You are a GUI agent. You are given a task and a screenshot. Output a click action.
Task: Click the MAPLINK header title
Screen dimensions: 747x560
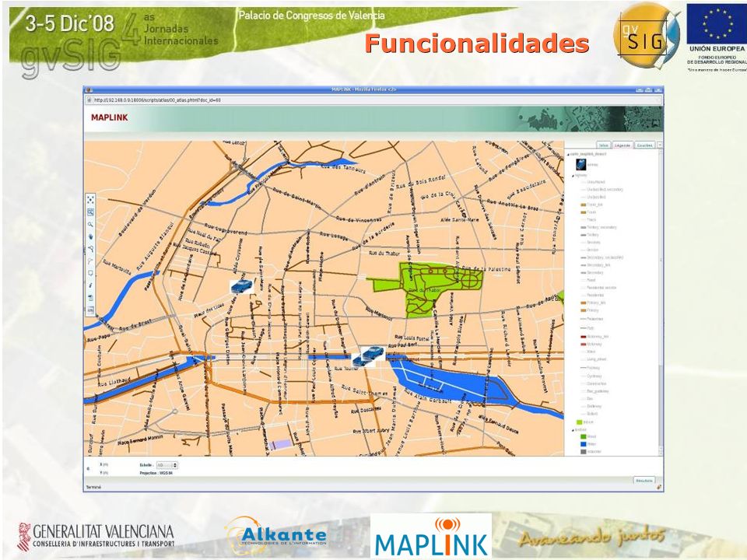[110, 117]
